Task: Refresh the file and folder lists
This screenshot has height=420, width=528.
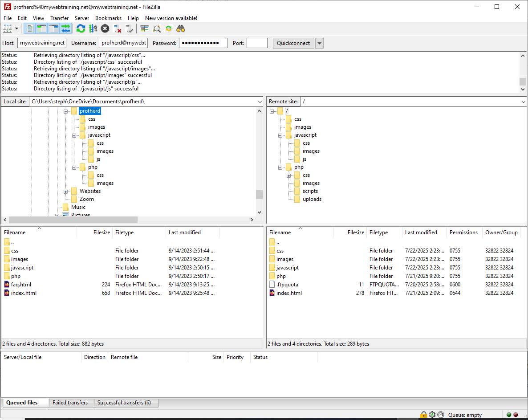Action: pos(81,28)
